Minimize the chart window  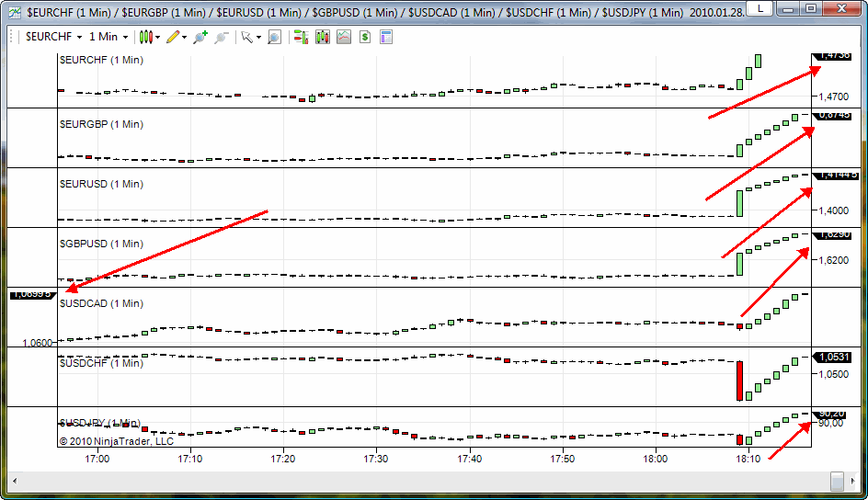click(x=788, y=8)
